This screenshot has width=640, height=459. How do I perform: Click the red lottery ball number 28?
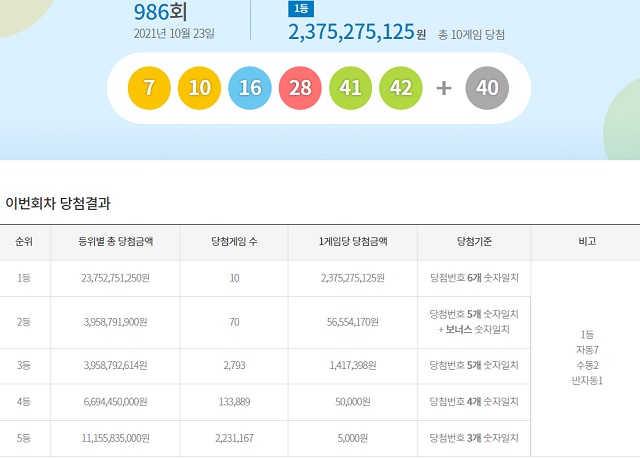(x=300, y=88)
